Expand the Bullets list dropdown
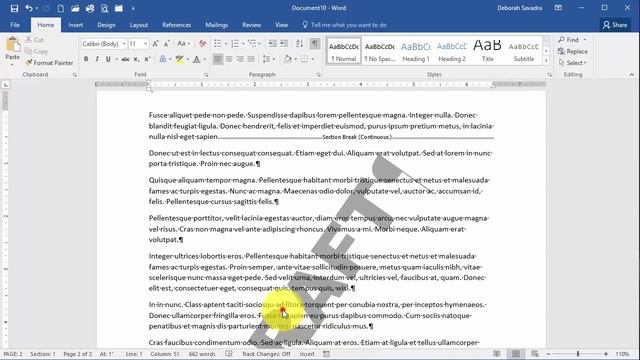The width and height of the screenshot is (640, 360). (226, 44)
